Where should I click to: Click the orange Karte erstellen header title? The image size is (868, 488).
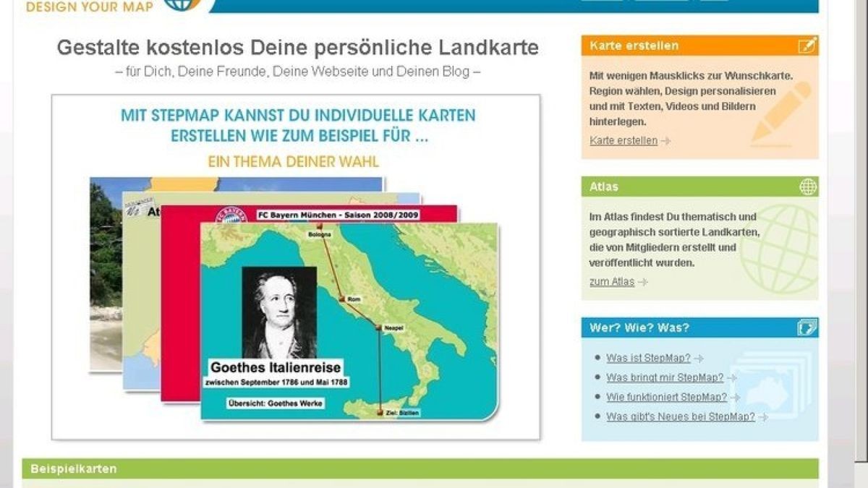(x=634, y=46)
